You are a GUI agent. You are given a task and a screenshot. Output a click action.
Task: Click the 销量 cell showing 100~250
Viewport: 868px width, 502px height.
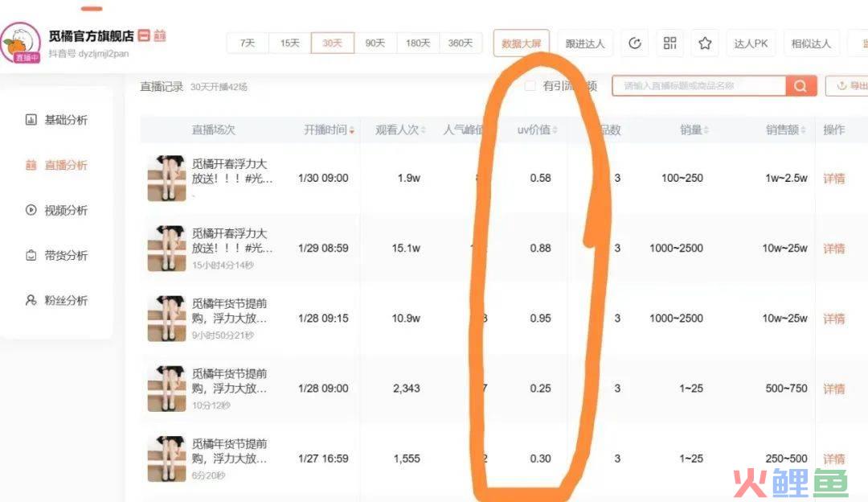coord(682,179)
